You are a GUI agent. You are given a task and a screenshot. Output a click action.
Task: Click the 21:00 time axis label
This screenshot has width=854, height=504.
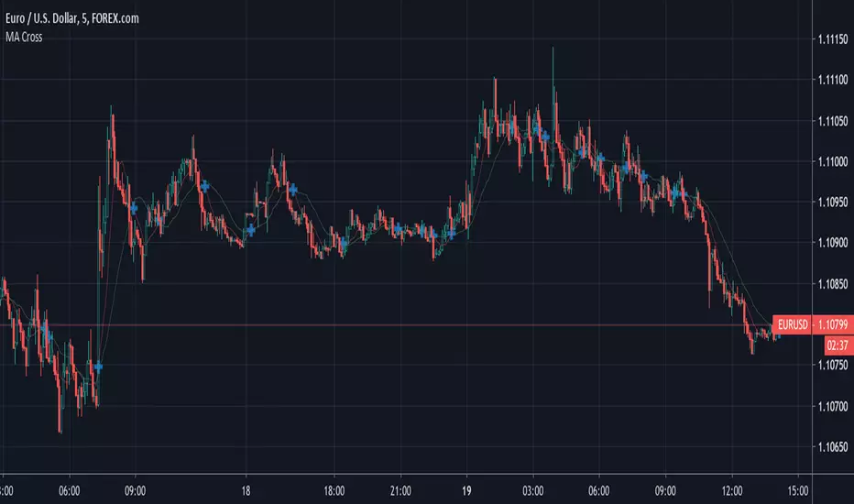[x=400, y=491]
